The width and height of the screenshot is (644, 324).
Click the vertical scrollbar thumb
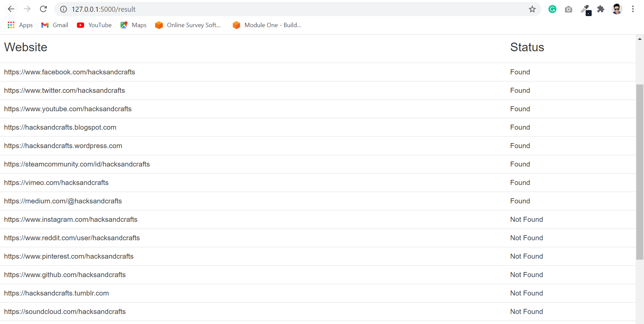coord(640,172)
